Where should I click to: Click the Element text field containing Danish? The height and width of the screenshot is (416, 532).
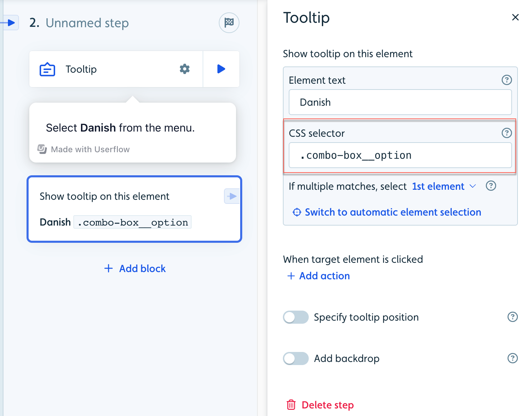pos(400,102)
